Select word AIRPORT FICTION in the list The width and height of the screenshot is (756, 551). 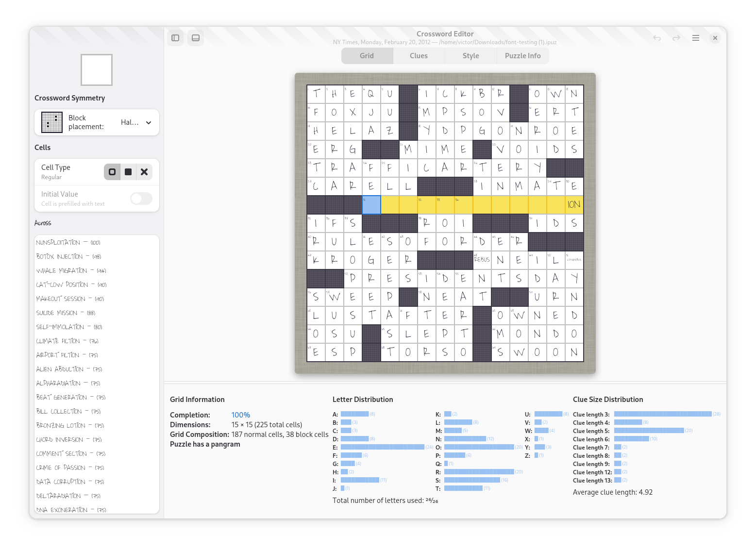click(x=97, y=355)
